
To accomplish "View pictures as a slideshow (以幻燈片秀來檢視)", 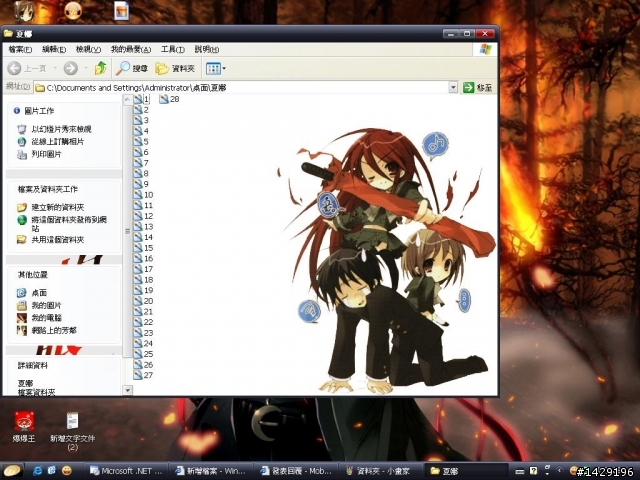I will [61, 129].
